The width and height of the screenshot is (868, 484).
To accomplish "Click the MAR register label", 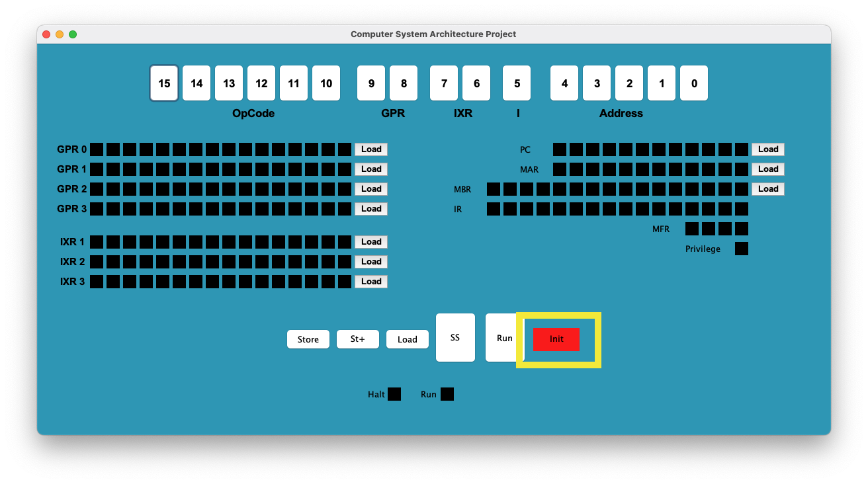I will pos(529,170).
